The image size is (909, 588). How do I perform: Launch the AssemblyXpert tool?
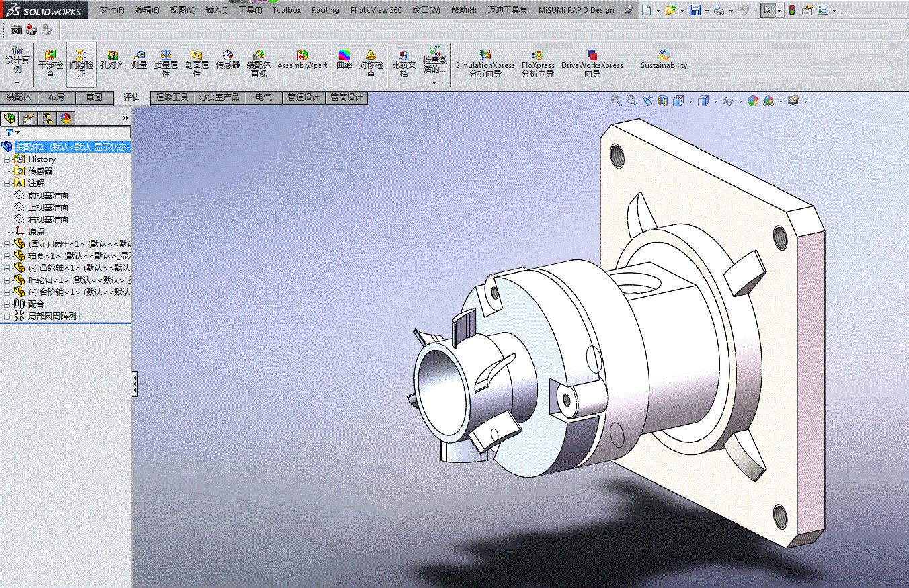pyautogui.click(x=303, y=60)
